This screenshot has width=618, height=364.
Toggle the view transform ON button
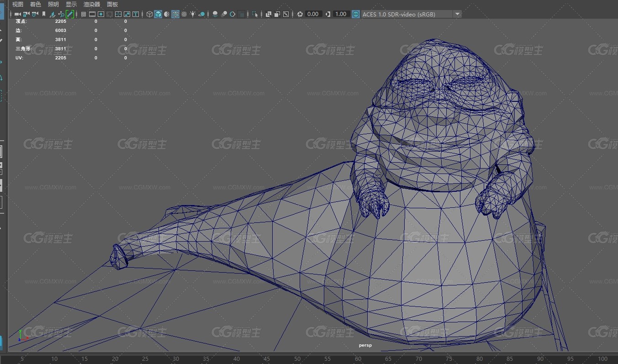pos(356,14)
